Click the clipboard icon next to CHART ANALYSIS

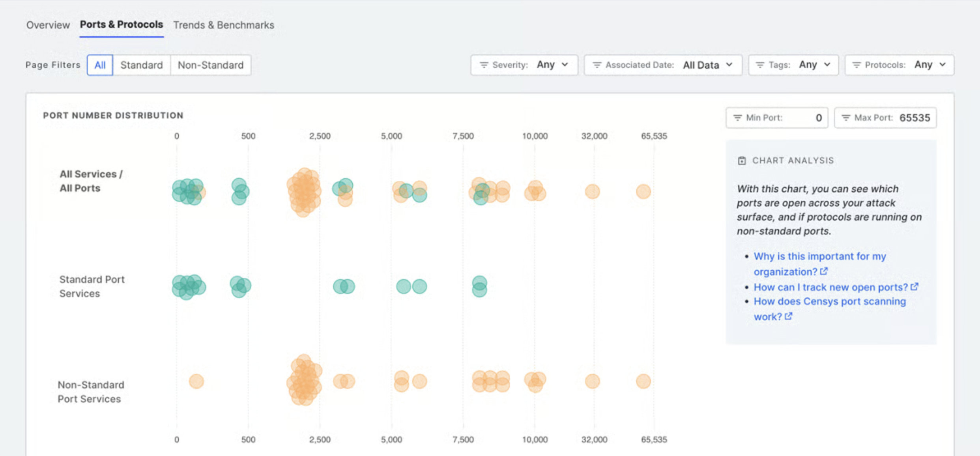click(742, 160)
